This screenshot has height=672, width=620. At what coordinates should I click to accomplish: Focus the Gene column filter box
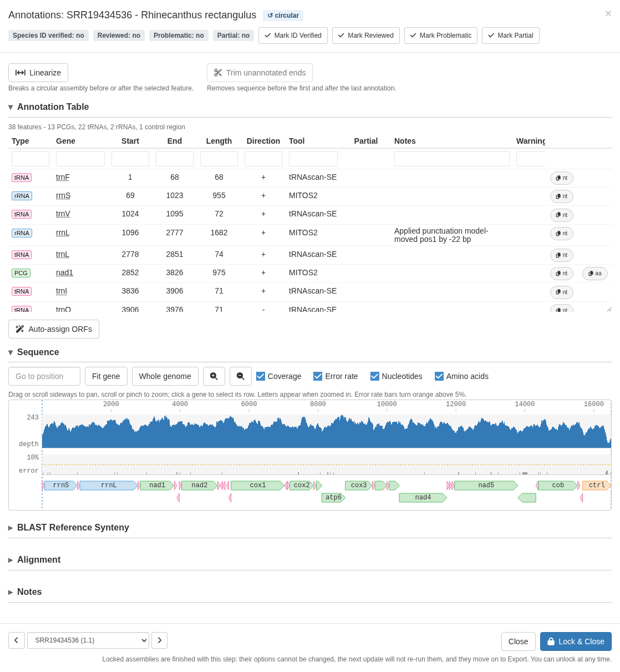click(x=80, y=159)
